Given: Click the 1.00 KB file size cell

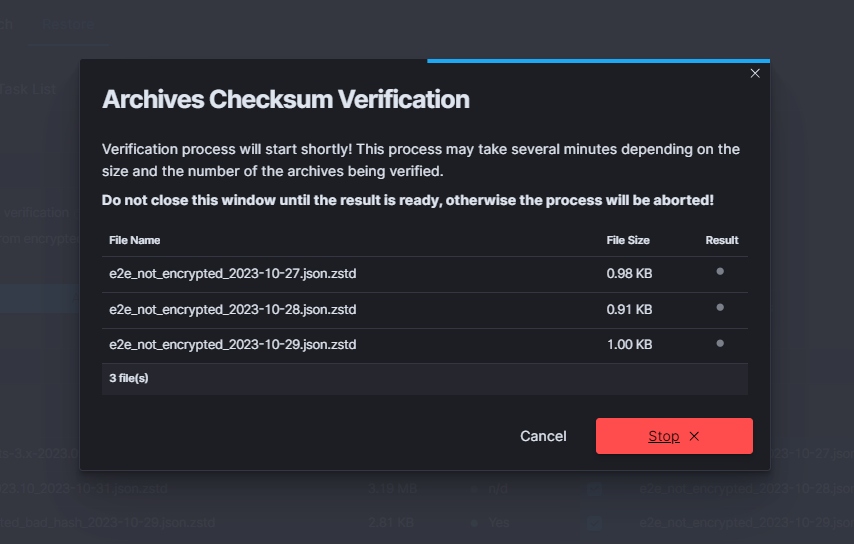Looking at the screenshot, I should click(x=629, y=345).
